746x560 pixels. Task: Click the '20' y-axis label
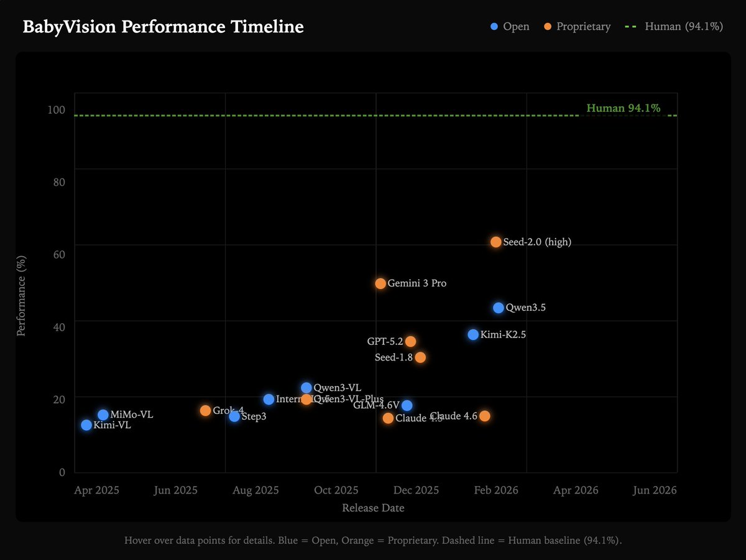coord(59,399)
